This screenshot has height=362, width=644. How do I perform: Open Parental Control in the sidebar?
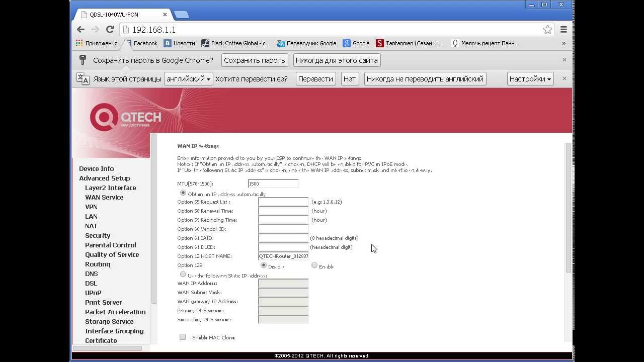click(x=111, y=245)
